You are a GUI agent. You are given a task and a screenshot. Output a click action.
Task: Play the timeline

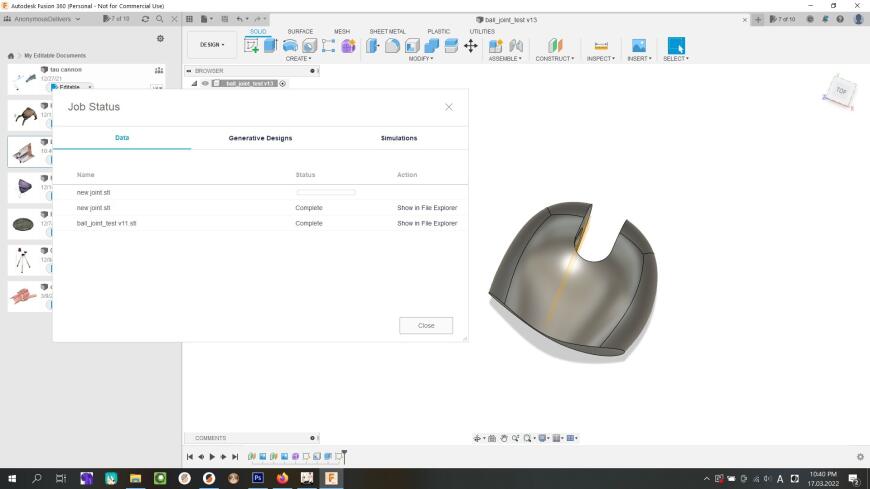[x=212, y=457]
